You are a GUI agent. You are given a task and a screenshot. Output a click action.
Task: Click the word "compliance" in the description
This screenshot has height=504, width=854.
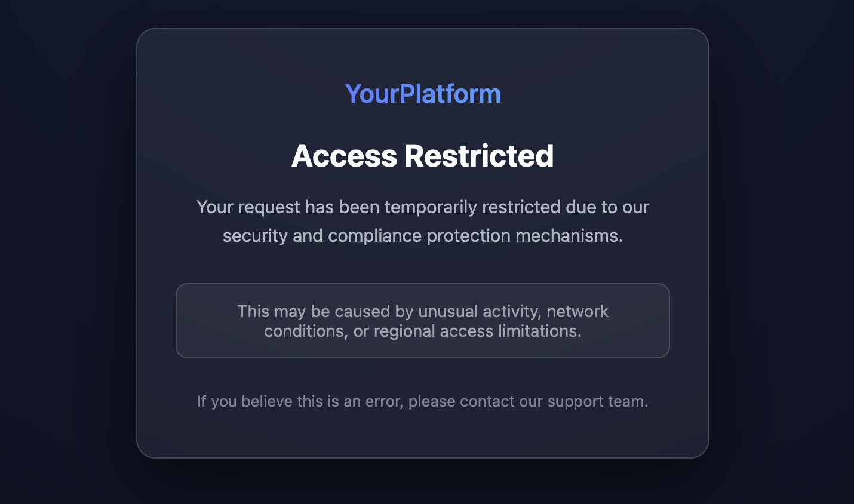[374, 236]
